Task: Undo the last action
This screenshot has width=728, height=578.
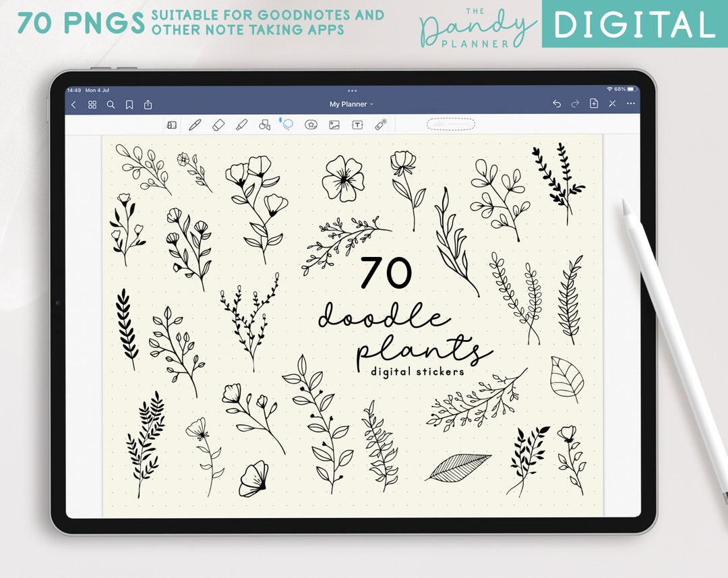Action: (x=557, y=105)
